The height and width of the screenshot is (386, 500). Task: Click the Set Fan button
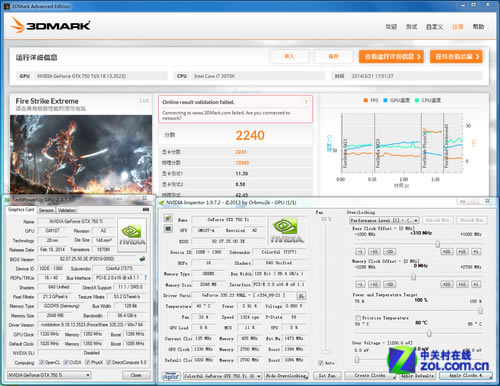[x=327, y=376]
